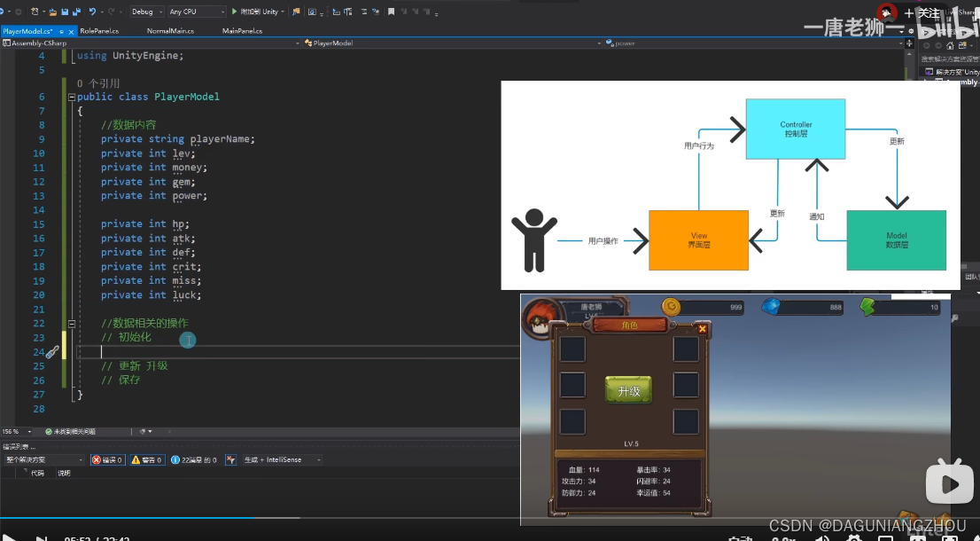Viewport: 980px width, 541px height.
Task: Switch to the MainPanel.cs tab
Action: coord(242,31)
